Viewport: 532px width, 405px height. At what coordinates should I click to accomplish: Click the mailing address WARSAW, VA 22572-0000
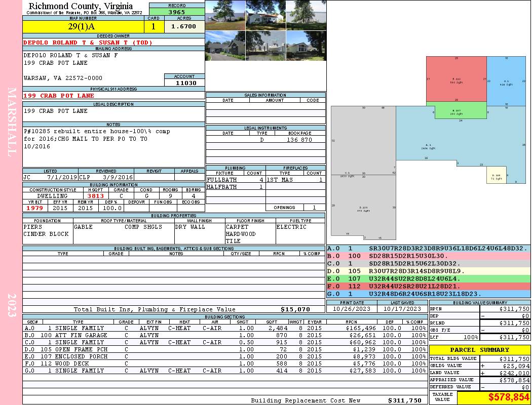(63, 78)
